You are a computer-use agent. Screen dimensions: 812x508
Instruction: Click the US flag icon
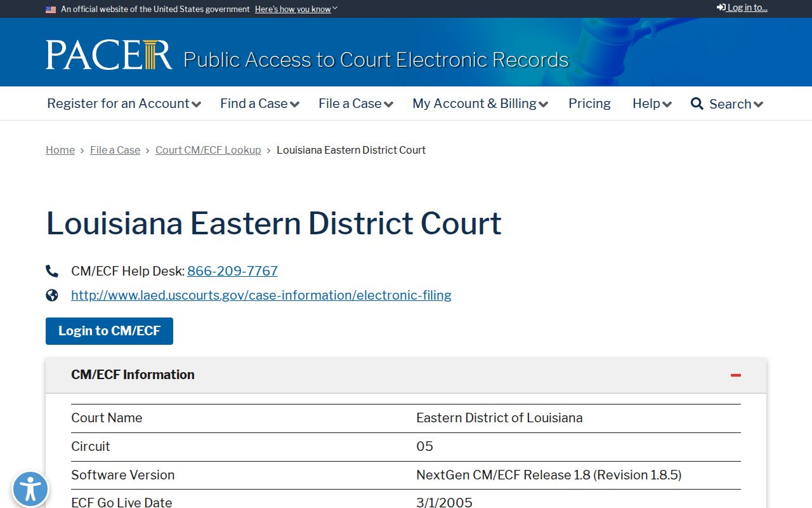pyautogui.click(x=51, y=10)
